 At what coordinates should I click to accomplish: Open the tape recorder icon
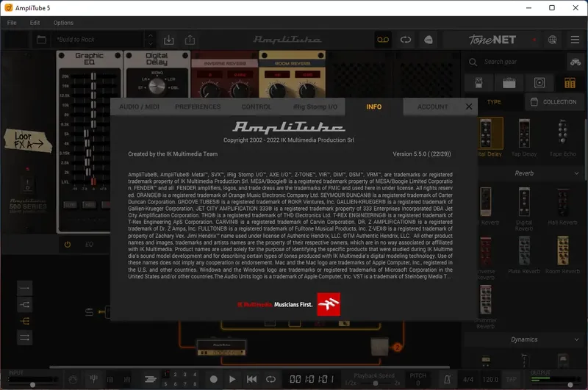(383, 40)
